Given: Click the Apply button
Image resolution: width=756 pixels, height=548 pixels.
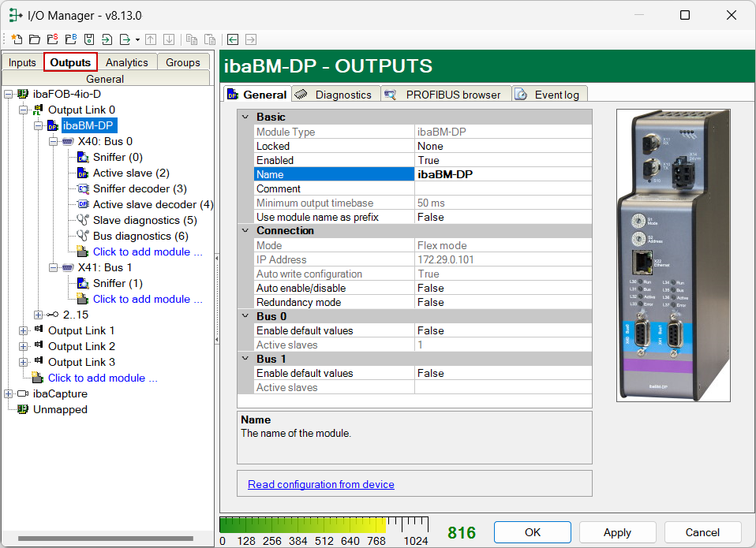Looking at the screenshot, I should (617, 532).
